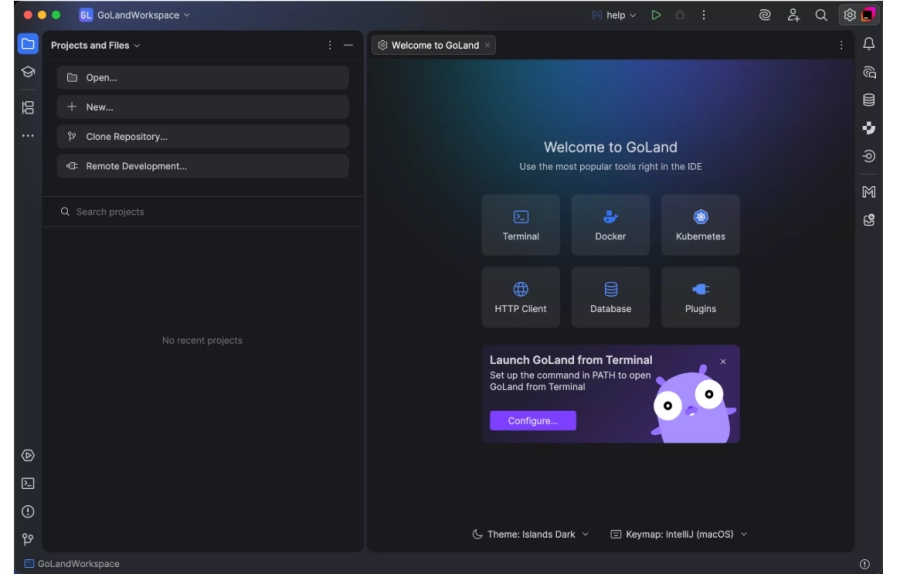Click the Debug bug icon
The image size is (900, 574).
point(680,15)
